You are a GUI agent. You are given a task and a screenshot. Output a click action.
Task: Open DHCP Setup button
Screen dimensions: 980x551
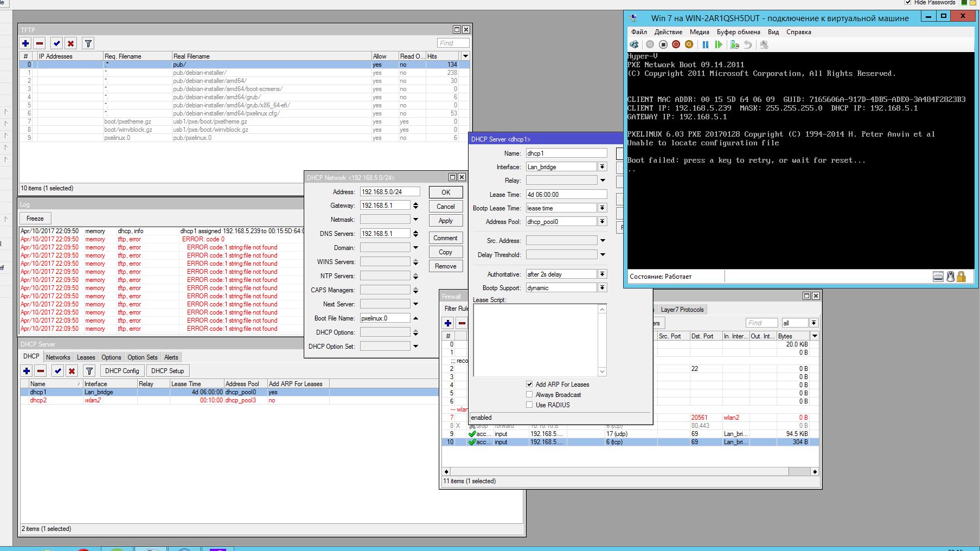tap(168, 371)
